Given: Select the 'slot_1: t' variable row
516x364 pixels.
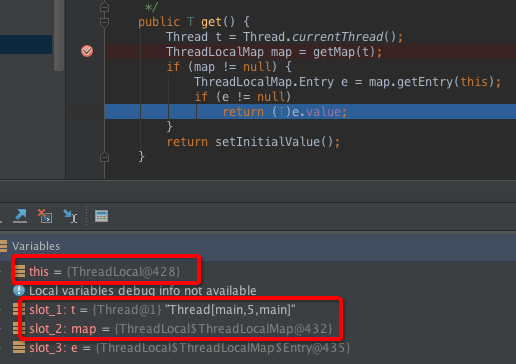Looking at the screenshot, I should pyautogui.click(x=162, y=310).
